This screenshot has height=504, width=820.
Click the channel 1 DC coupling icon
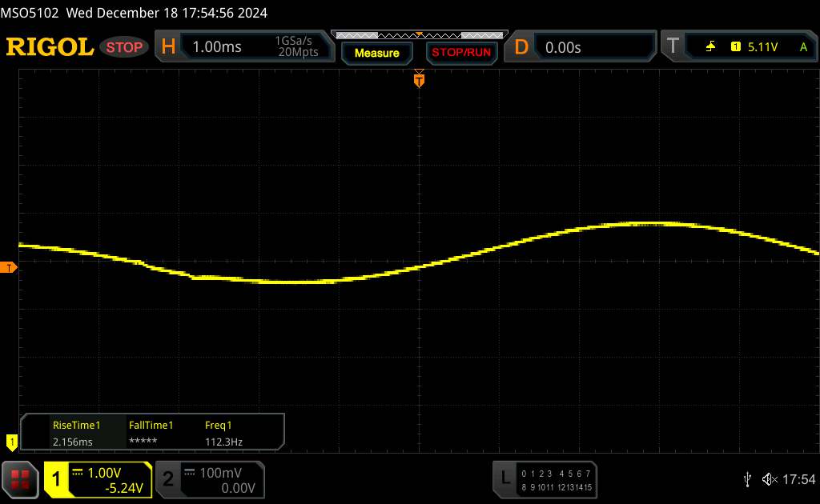78,473
